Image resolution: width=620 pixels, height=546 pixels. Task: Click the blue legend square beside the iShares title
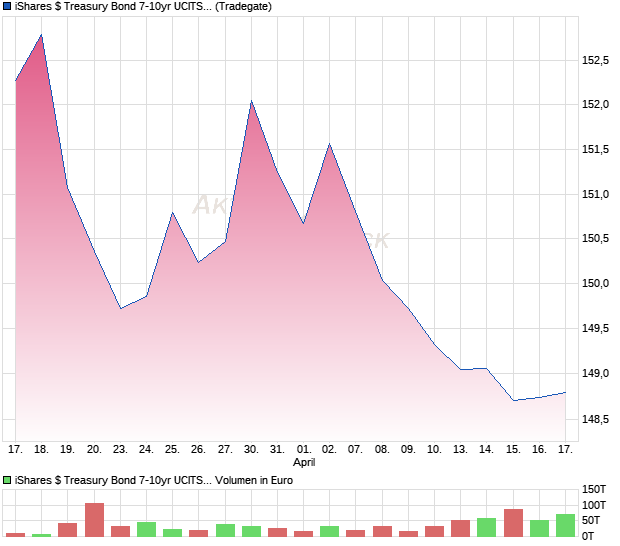tap(7, 6)
